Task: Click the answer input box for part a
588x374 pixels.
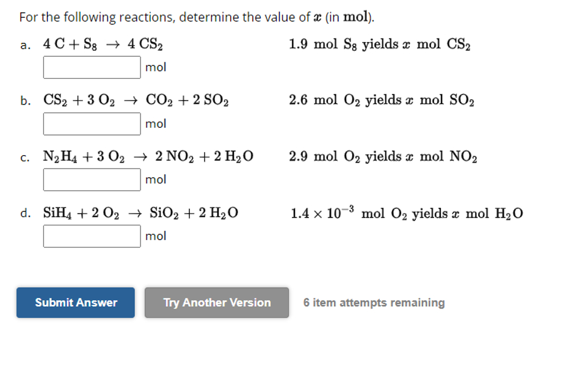Action: (90, 67)
